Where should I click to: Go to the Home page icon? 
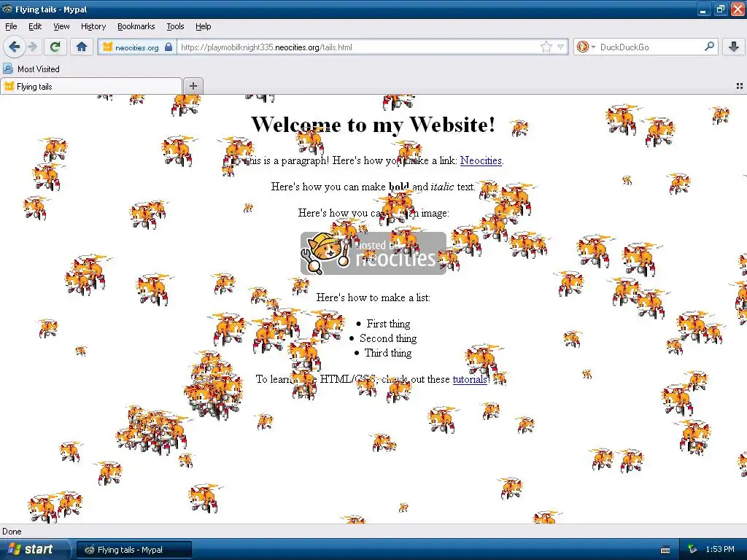coord(82,47)
